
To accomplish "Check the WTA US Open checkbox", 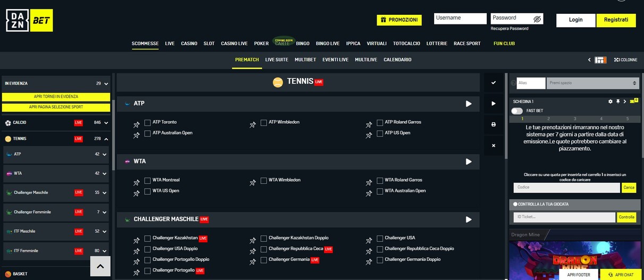I will [148, 191].
